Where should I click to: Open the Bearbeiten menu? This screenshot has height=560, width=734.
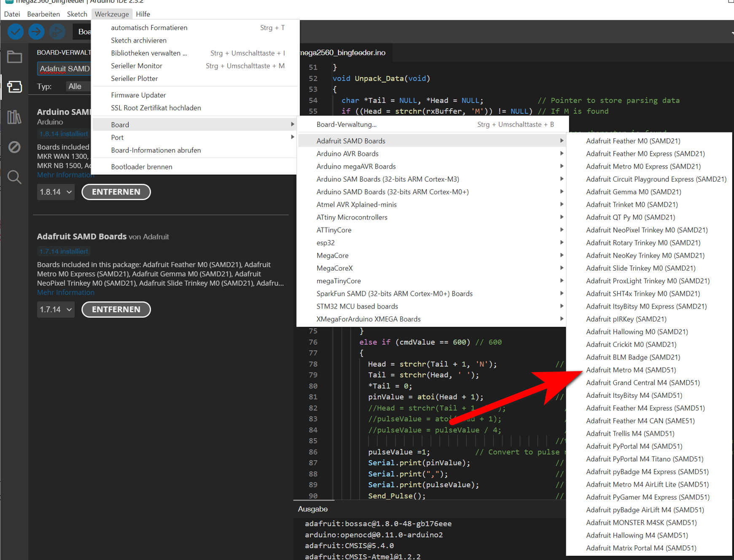click(x=43, y=14)
